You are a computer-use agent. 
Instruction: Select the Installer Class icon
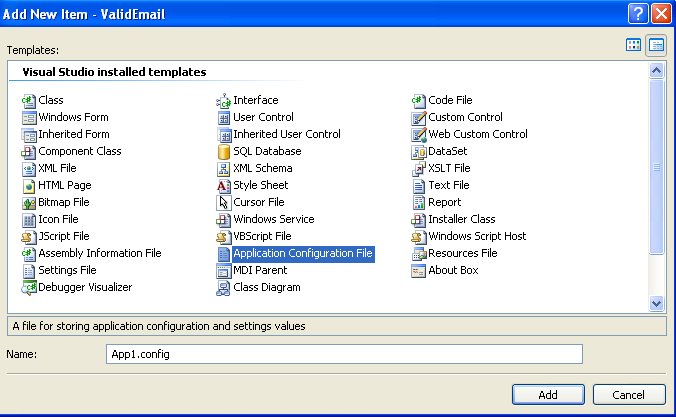[x=420, y=219]
